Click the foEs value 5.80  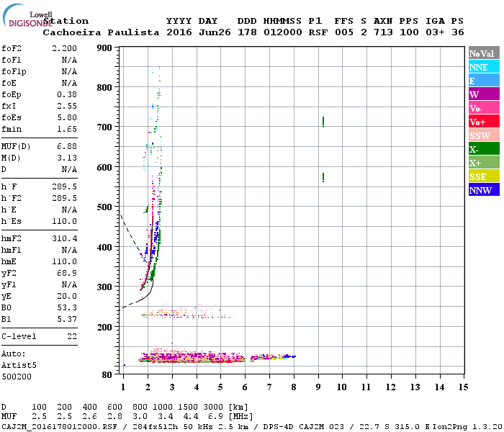pyautogui.click(x=67, y=117)
